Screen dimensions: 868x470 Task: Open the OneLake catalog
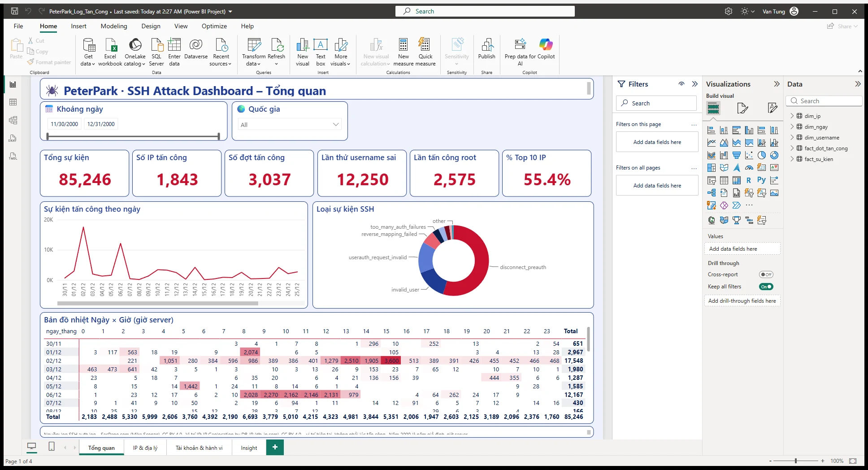point(135,52)
